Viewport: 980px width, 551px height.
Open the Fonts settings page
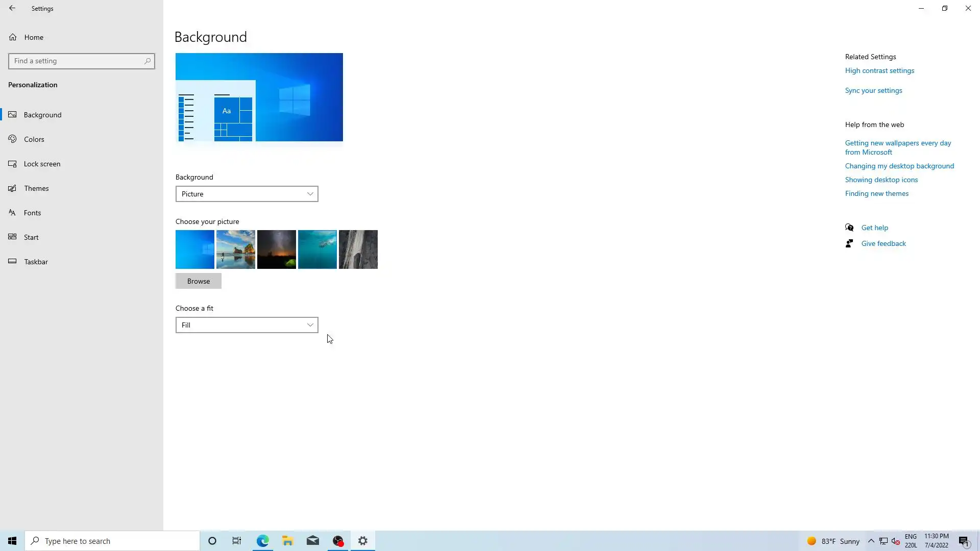coord(32,213)
